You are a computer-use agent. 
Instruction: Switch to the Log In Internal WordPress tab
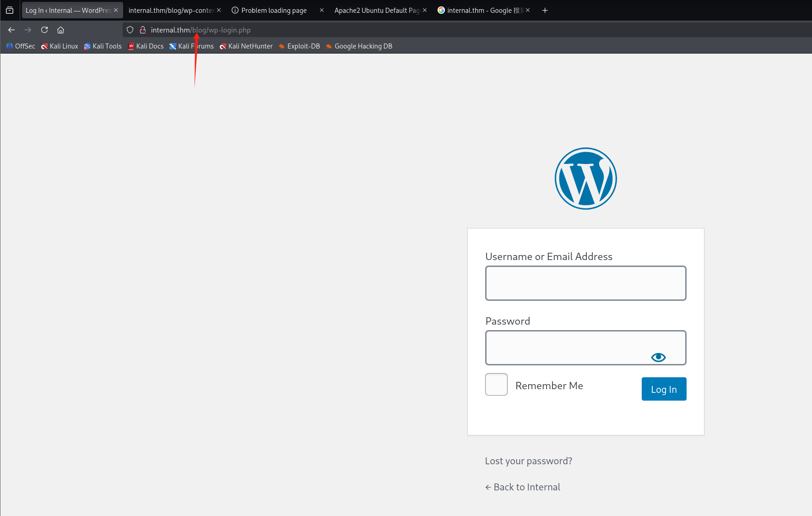(x=68, y=10)
